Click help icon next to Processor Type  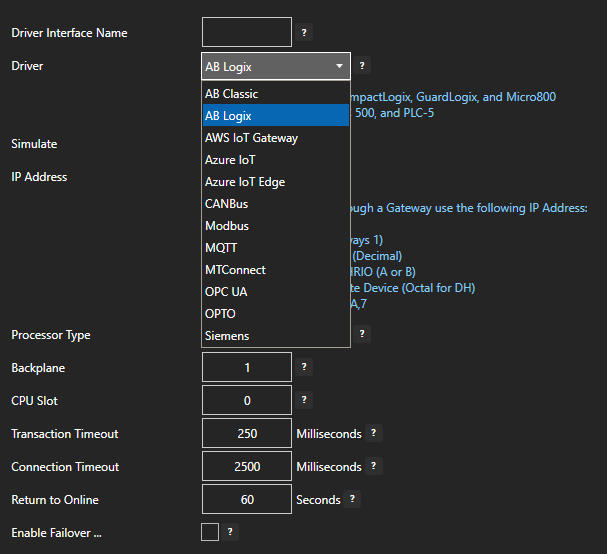(362, 334)
